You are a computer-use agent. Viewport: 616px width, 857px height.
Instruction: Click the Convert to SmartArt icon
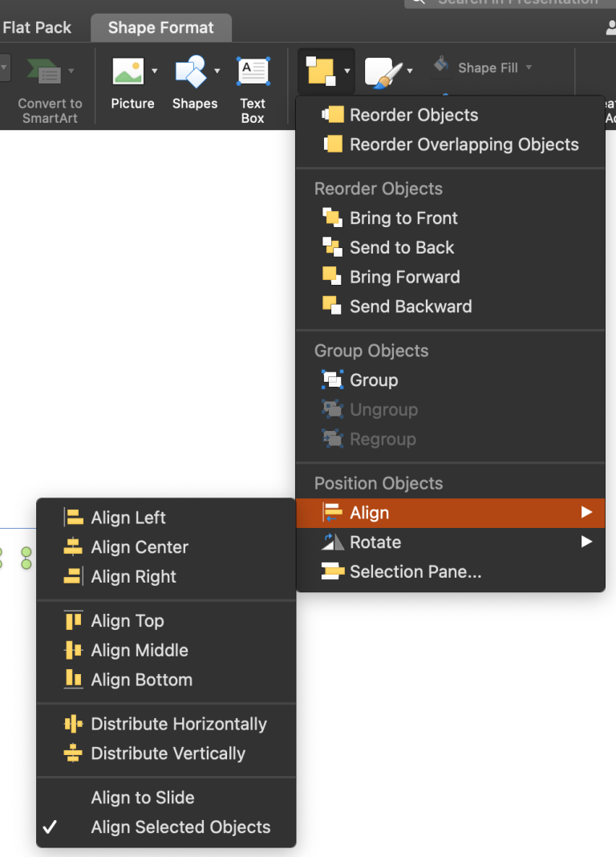point(44,71)
